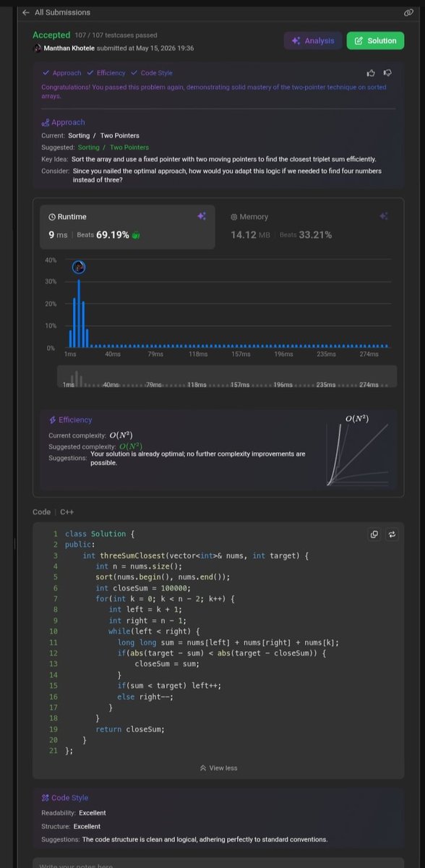Click code line 'int closeSum = 100000;'
Image resolution: width=425 pixels, height=868 pixels.
pos(142,588)
